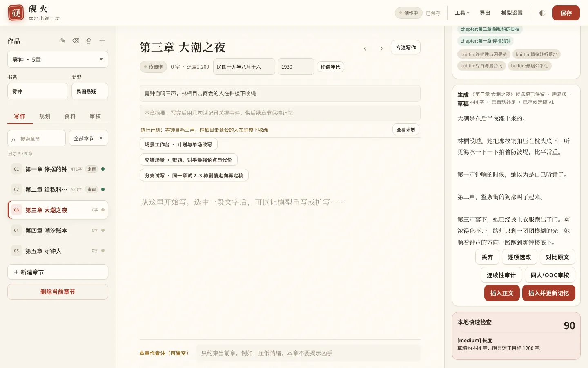This screenshot has width=588, height=368.
Task: Click the 专注写作 button
Action: tap(405, 47)
